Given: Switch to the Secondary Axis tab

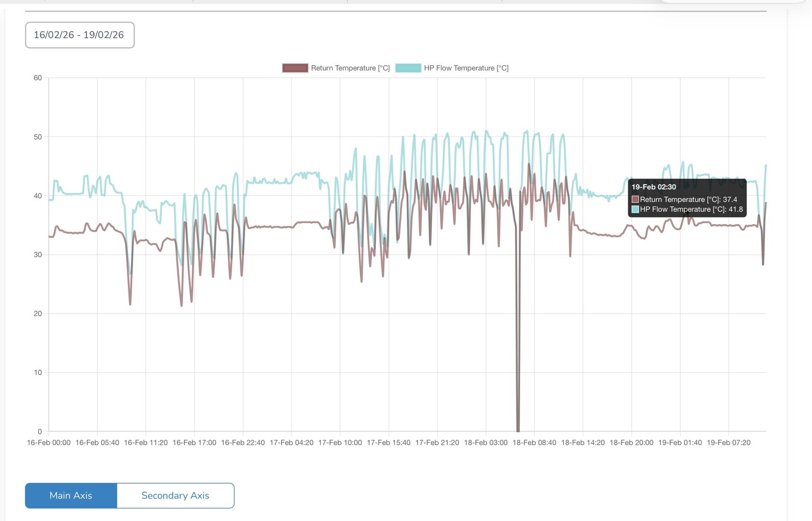Looking at the screenshot, I should tap(175, 495).
